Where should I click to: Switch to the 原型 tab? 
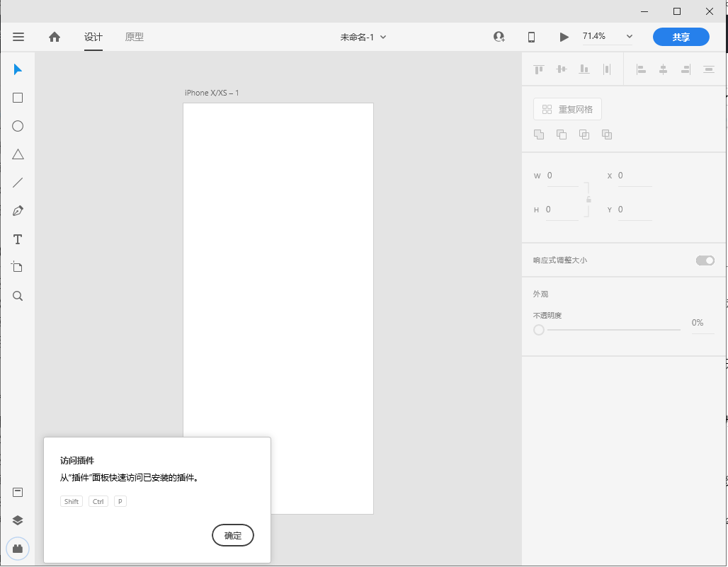tap(134, 37)
